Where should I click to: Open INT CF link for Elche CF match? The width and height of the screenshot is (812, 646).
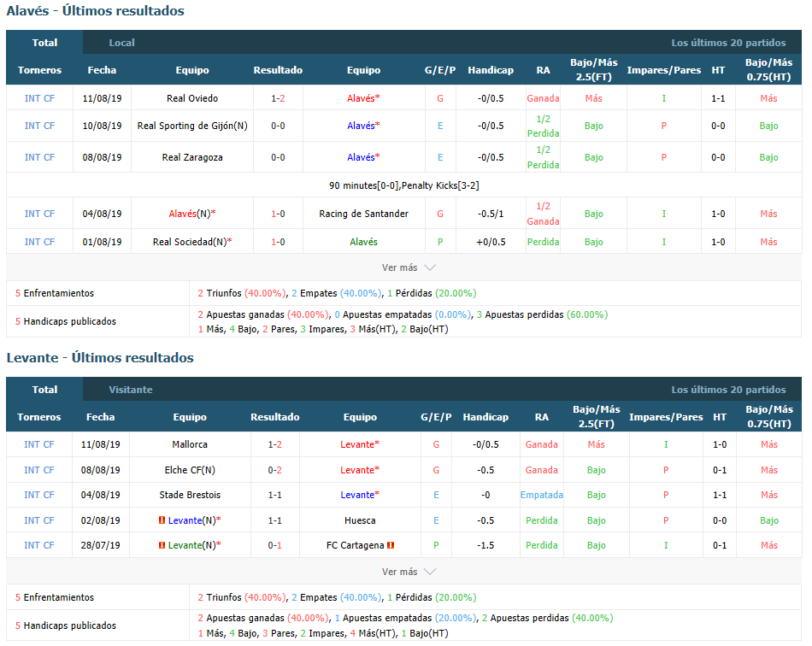pyautogui.click(x=38, y=470)
